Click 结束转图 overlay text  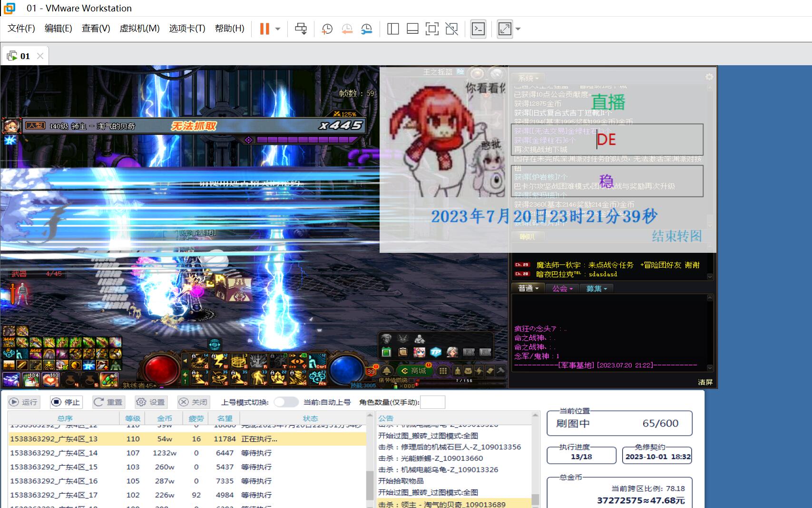tap(677, 236)
